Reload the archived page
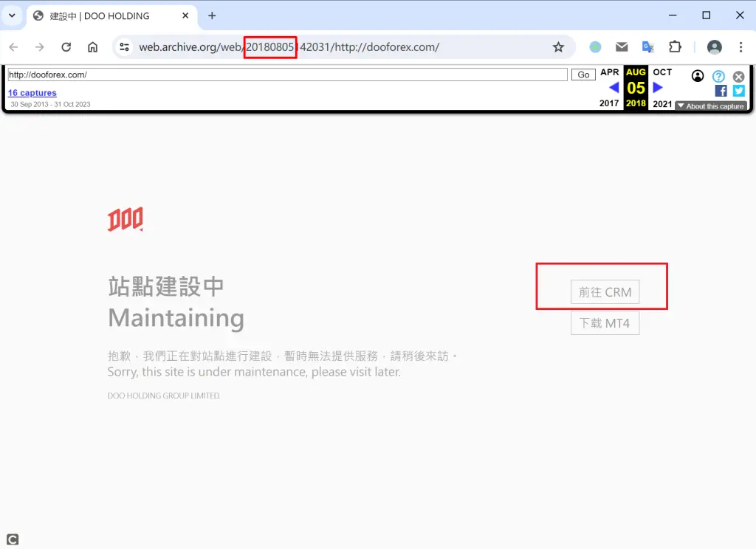 (x=66, y=46)
